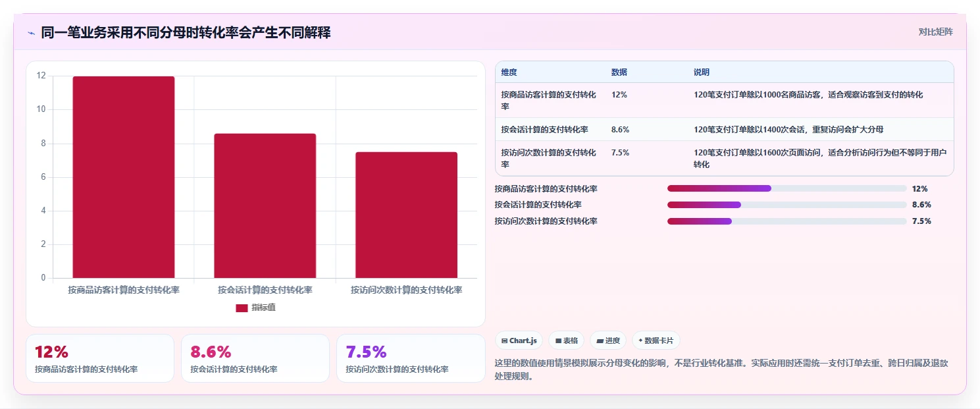The width and height of the screenshot is (980, 409).
Task: Click the table cell 按会话计算的支付转化率
Action: pyautogui.click(x=544, y=129)
